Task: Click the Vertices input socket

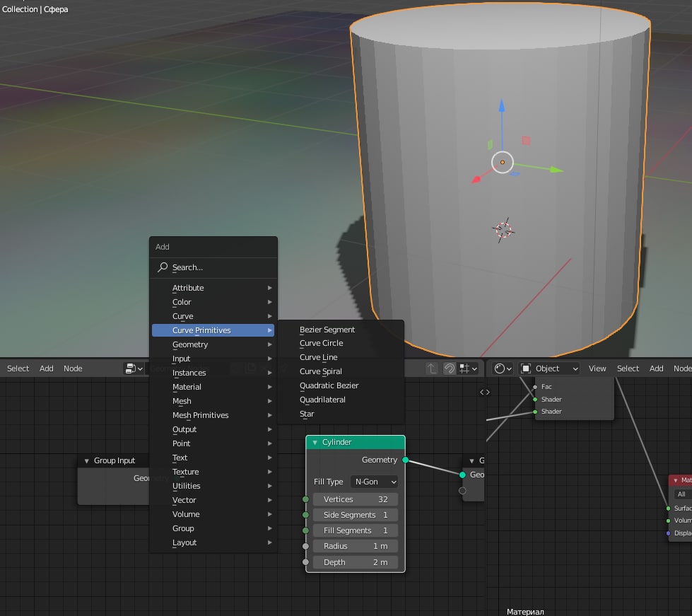Action: 305,499
